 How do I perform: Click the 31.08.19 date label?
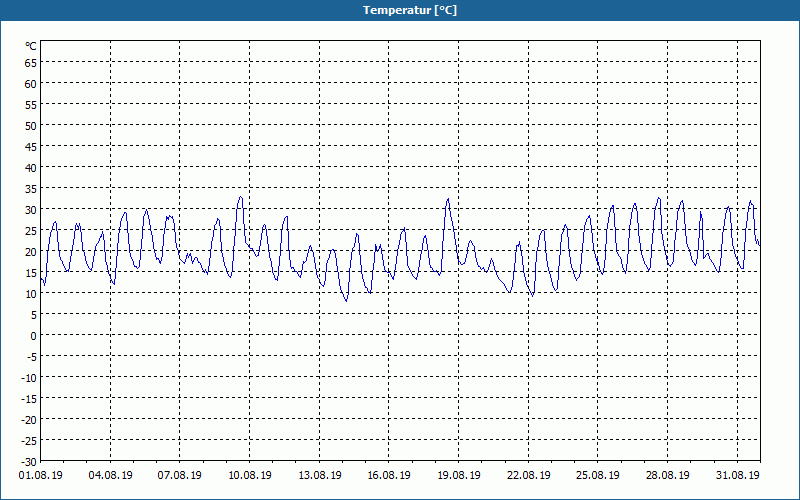[737, 475]
